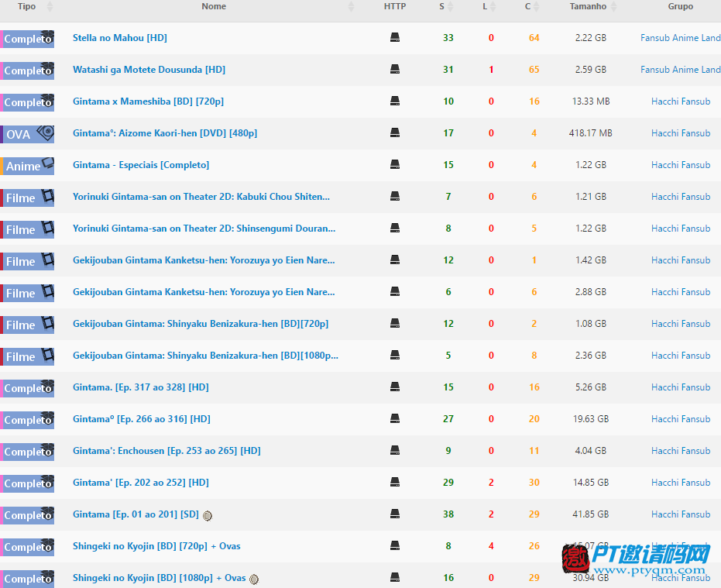Click HTTP icon for Benizakura-hen [BD][1080p] row
This screenshot has width=721, height=588.
pyautogui.click(x=394, y=355)
